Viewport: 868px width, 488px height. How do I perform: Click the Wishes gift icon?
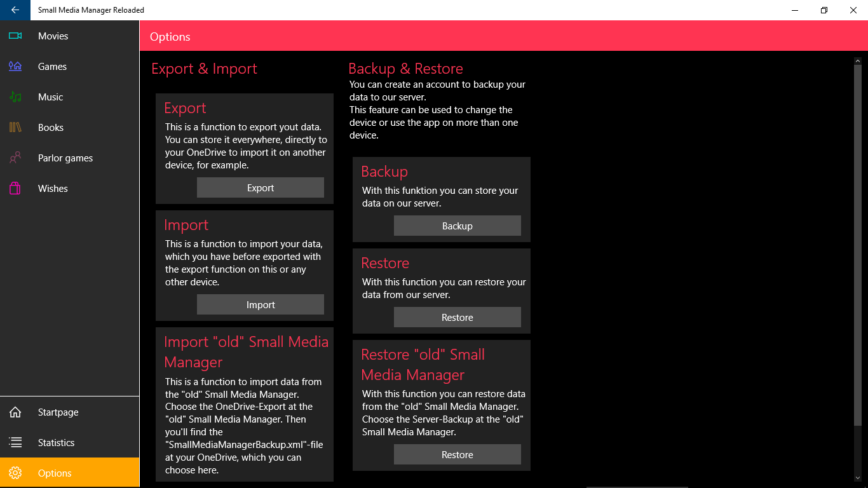pyautogui.click(x=15, y=188)
